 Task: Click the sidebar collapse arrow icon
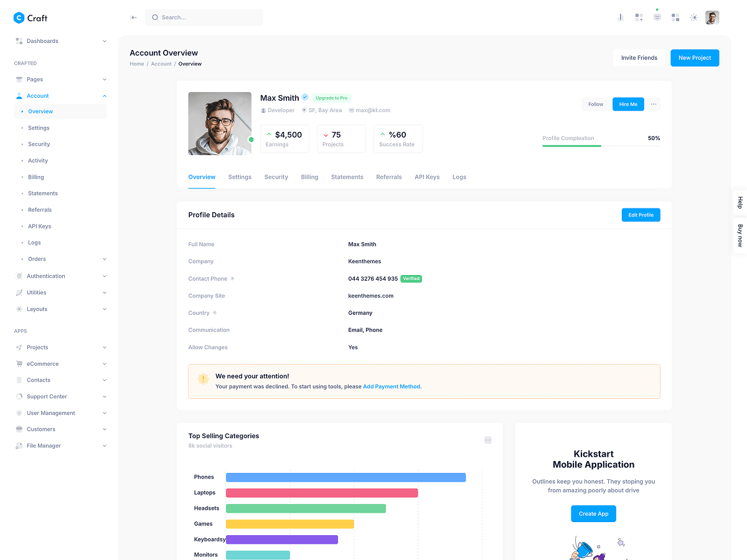133,17
